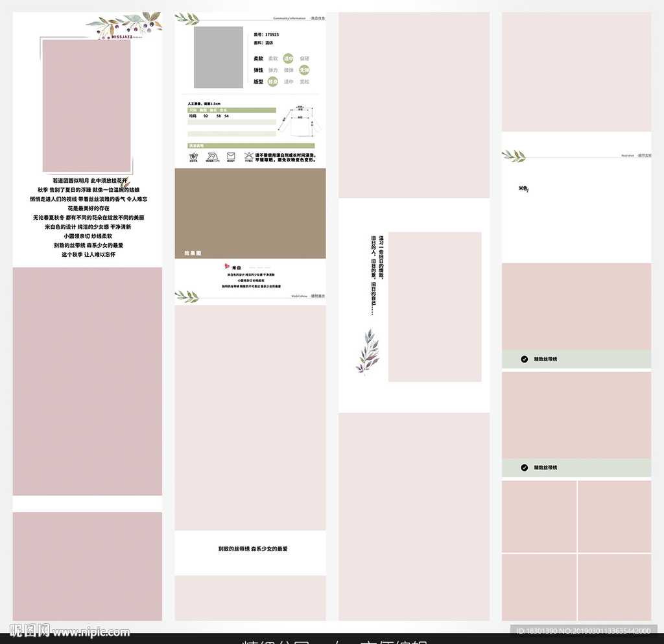Image resolution: width=664 pixels, height=644 pixels.
Task: Click the brown 效果图 image block
Action: click(250, 213)
